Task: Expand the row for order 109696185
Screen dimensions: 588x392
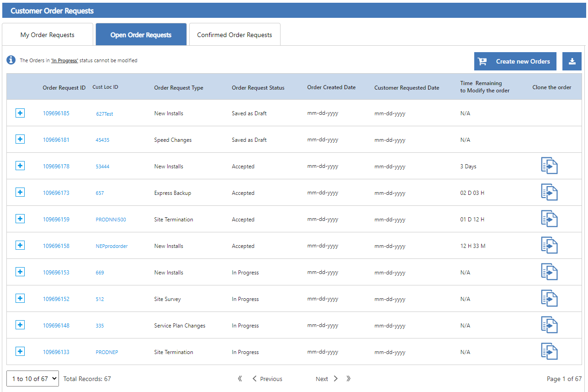Action: 20,113
